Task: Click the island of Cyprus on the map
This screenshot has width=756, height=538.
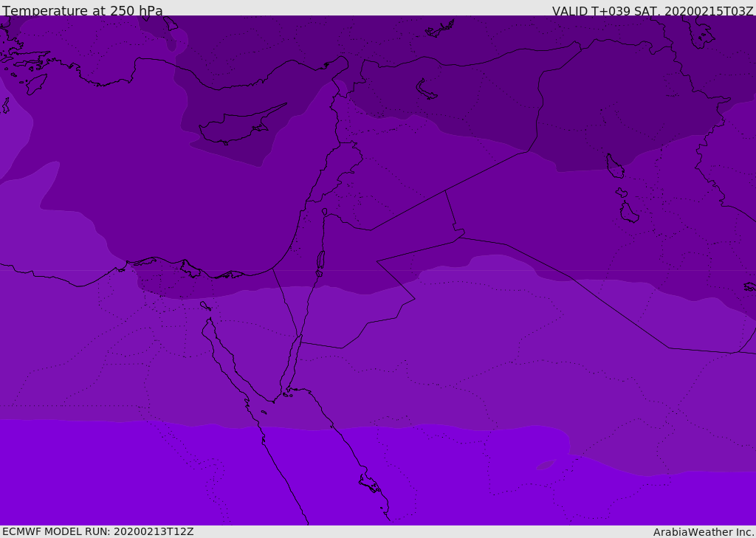Action: coord(241,125)
